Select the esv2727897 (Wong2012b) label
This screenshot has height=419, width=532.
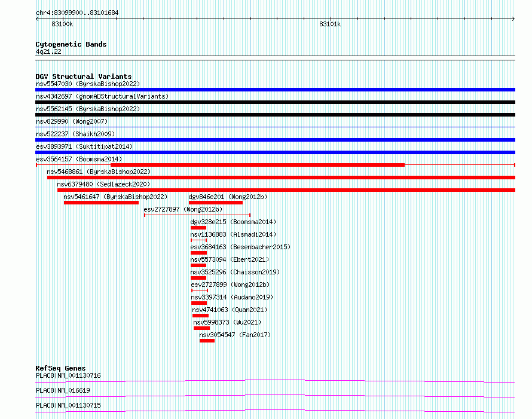coord(184,209)
